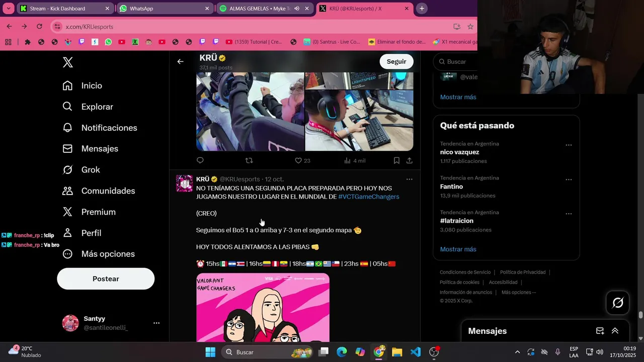The width and height of the screenshot is (644, 362).
Task: Open Mensajes from the sidebar
Action: (x=90, y=149)
